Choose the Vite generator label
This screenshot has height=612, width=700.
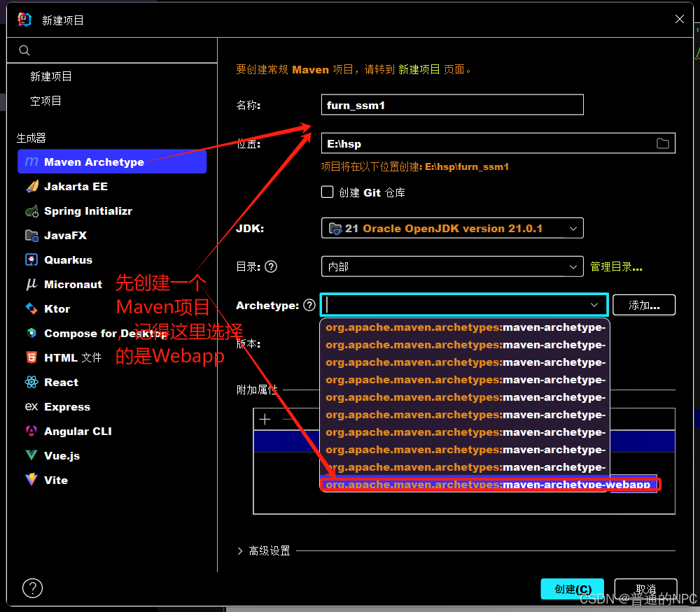56,480
